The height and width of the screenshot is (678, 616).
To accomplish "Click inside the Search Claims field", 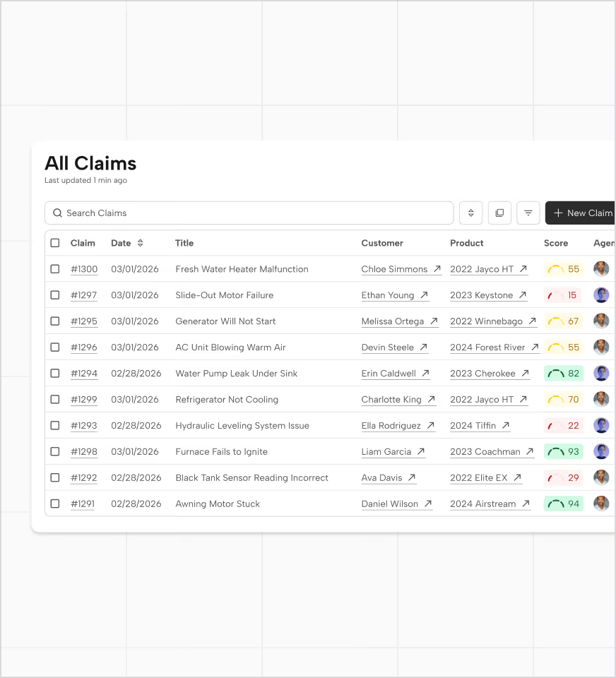I will pos(249,213).
